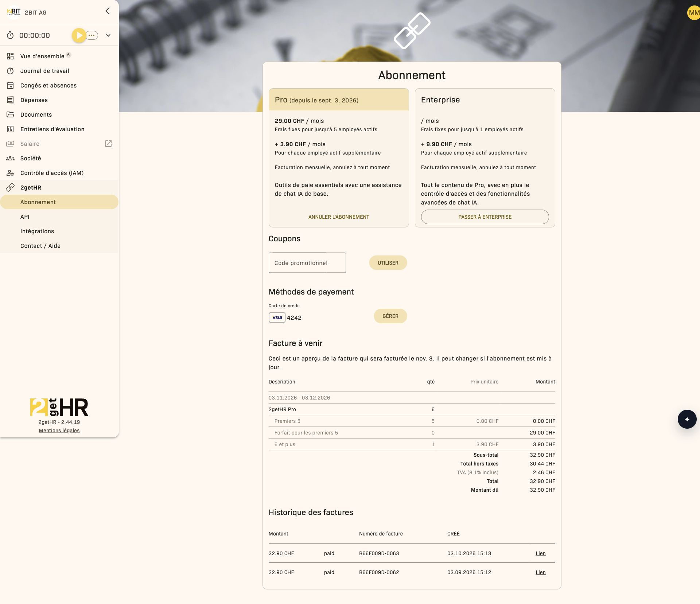Open Salaire external link icon
The width and height of the screenshot is (700, 604).
[x=108, y=144]
